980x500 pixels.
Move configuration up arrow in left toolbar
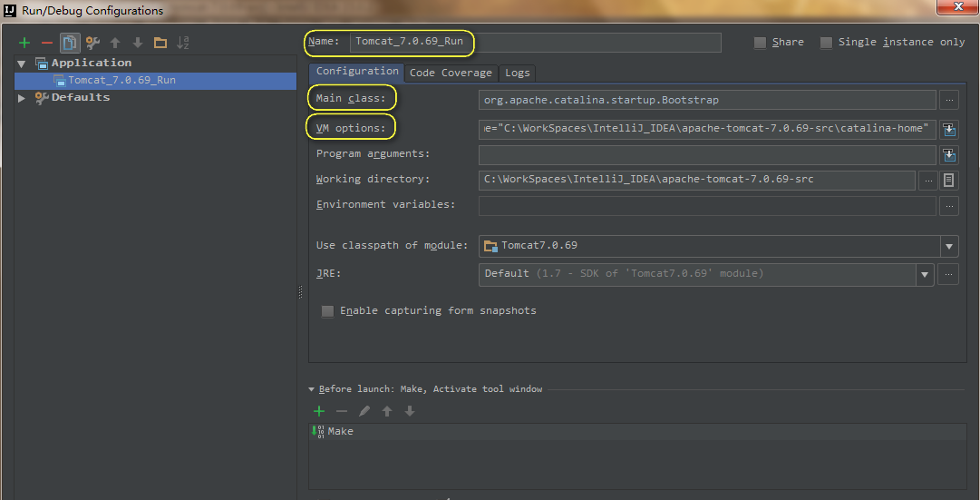click(115, 43)
